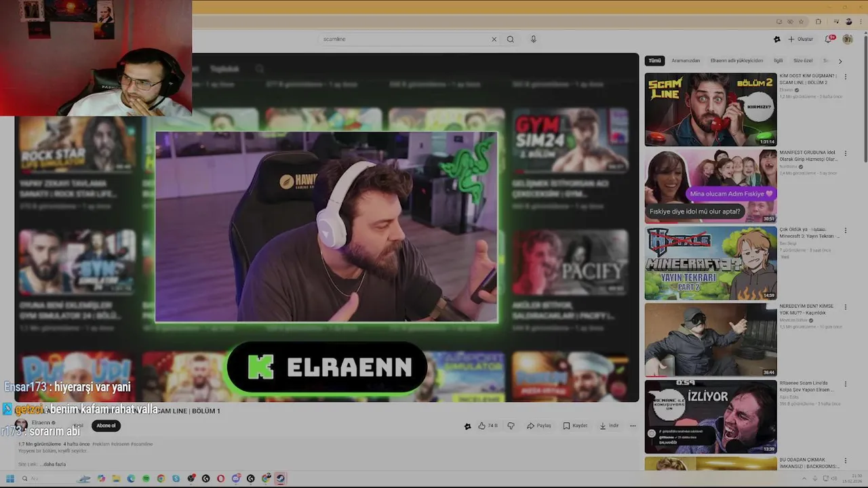Click the MANİFEST GRUBUNA video title
Image resolution: width=868 pixels, height=488 pixels.
pyautogui.click(x=808, y=156)
